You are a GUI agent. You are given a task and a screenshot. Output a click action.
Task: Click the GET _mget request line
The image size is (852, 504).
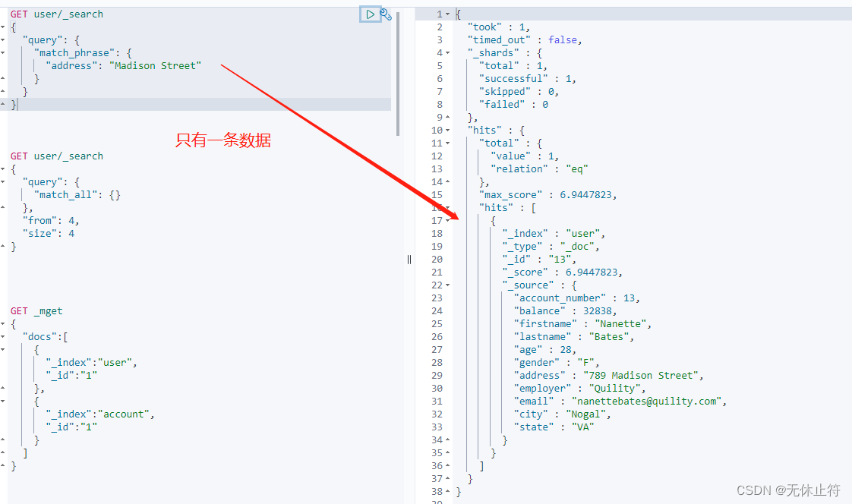pyautogui.click(x=36, y=311)
